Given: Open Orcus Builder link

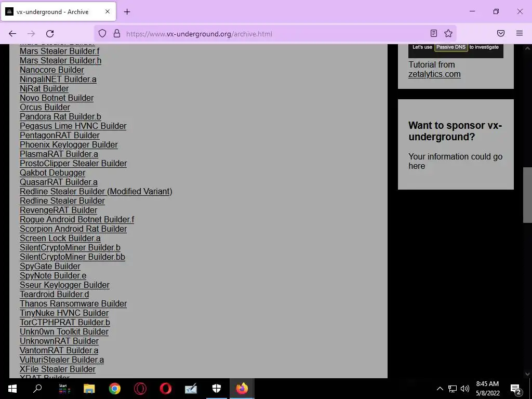Looking at the screenshot, I should (45, 107).
